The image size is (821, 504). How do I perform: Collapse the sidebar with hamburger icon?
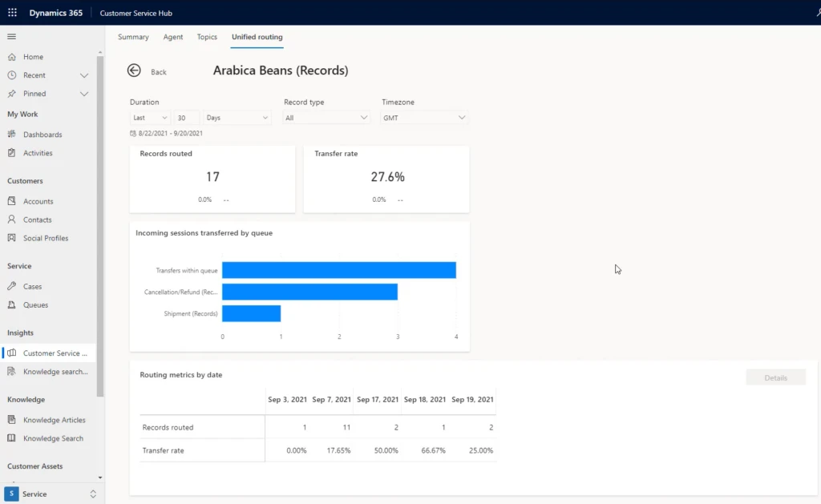click(11, 37)
